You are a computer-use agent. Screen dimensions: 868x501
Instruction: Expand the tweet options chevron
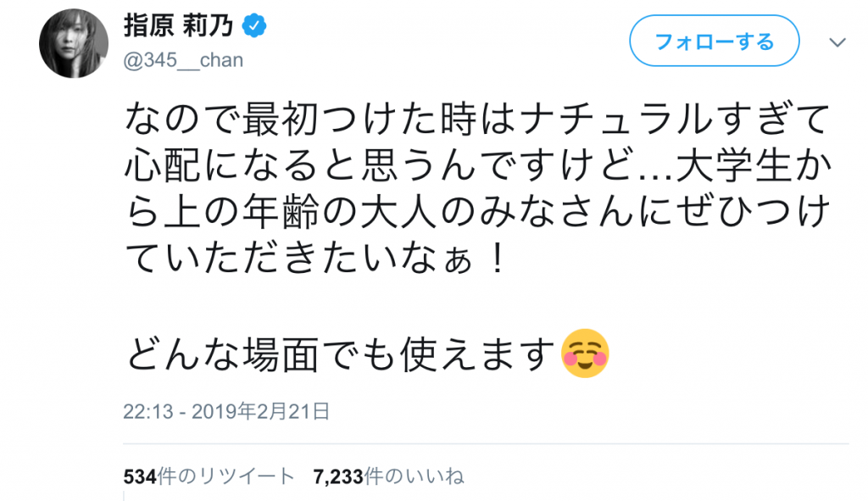click(837, 42)
